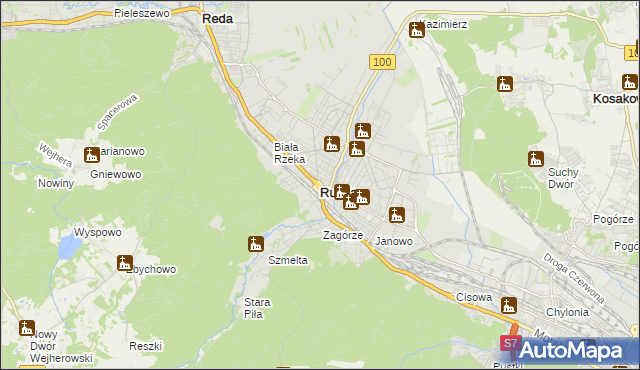The height and width of the screenshot is (370, 640).
Task: Click the Nowiny label
Action: (56, 184)
